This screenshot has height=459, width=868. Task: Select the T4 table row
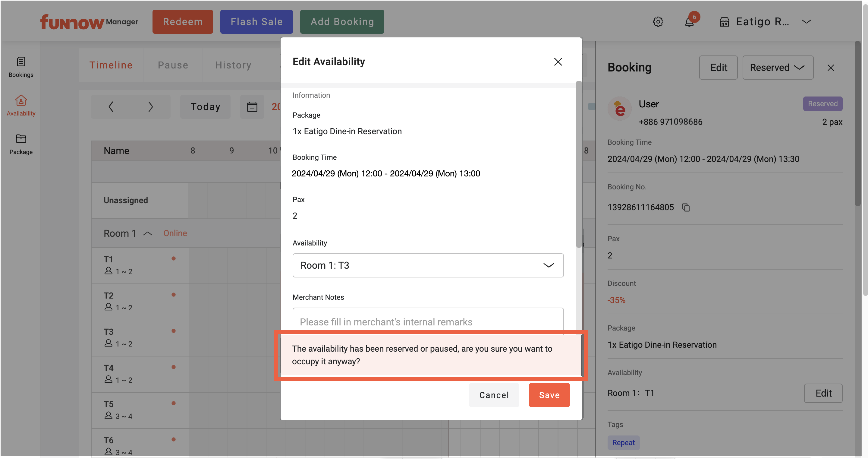tap(140, 374)
